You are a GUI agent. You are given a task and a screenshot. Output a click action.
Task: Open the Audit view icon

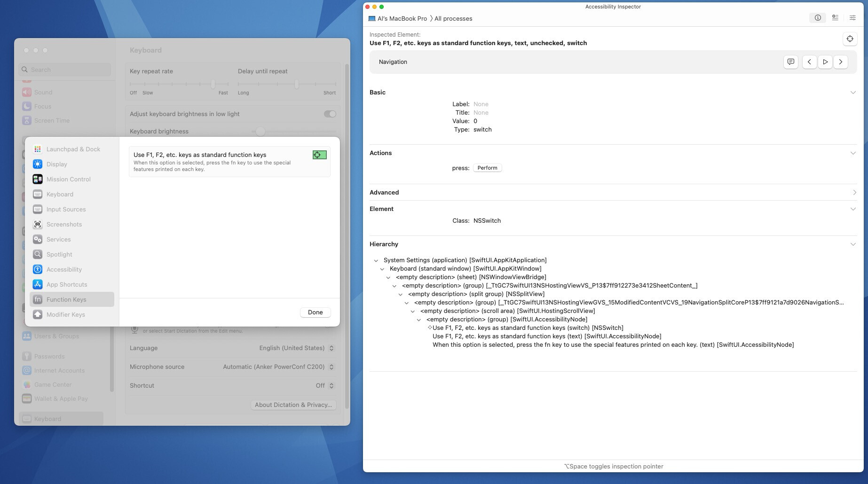835,17
